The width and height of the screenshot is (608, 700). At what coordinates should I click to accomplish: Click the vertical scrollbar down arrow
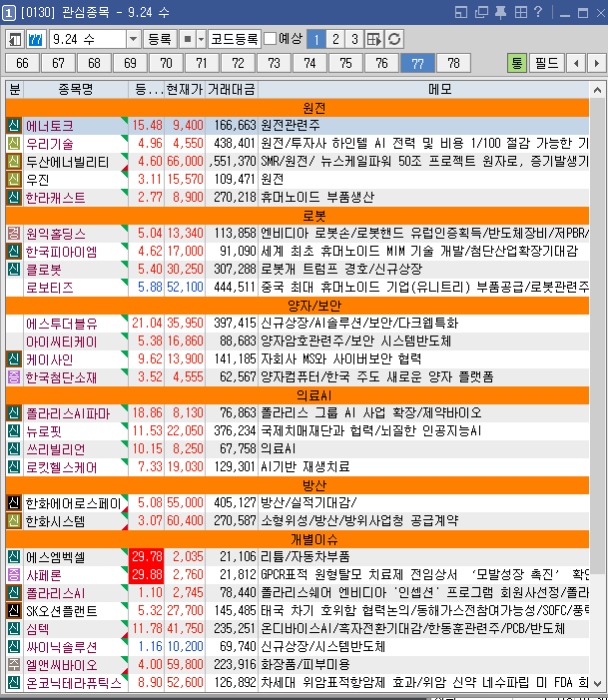[599, 682]
